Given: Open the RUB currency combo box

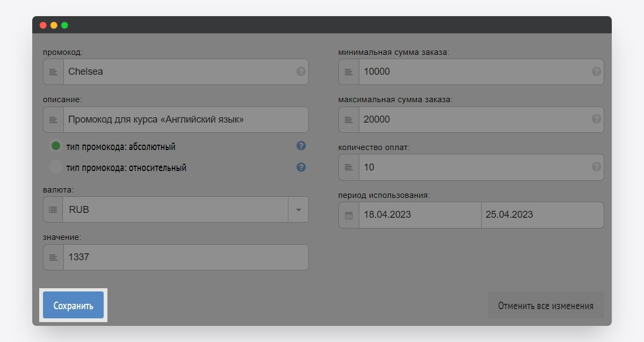Looking at the screenshot, I should point(175,210).
